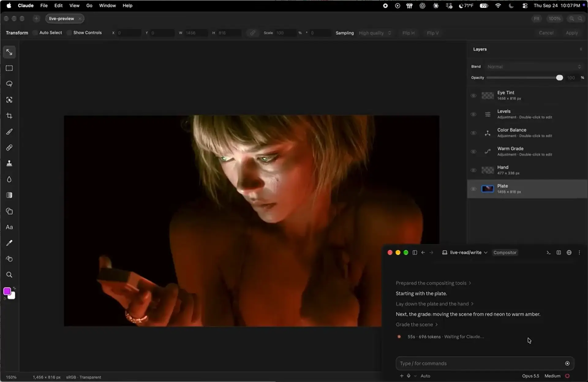Click the microphone icon in chat input bar

[x=409, y=376]
